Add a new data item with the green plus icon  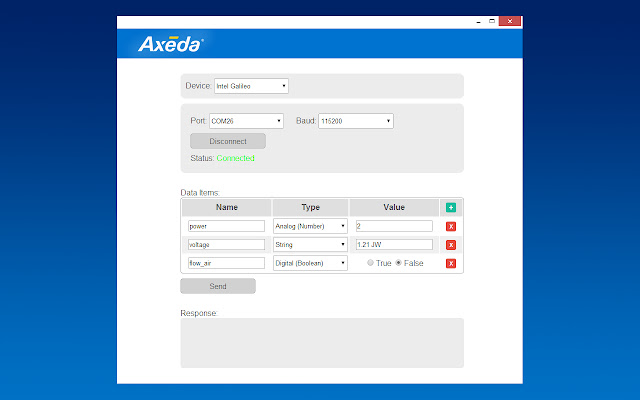(451, 207)
